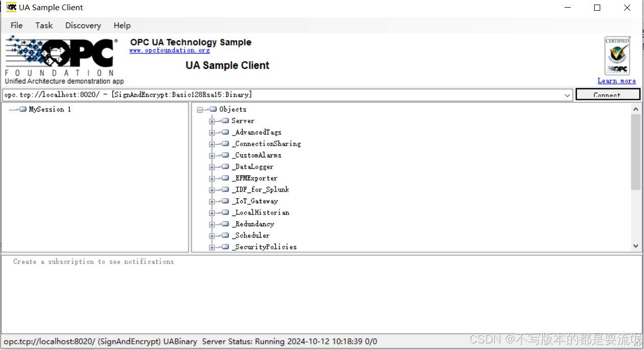Select the _AdvancedTags label
This screenshot has width=644, height=350.
257,132
